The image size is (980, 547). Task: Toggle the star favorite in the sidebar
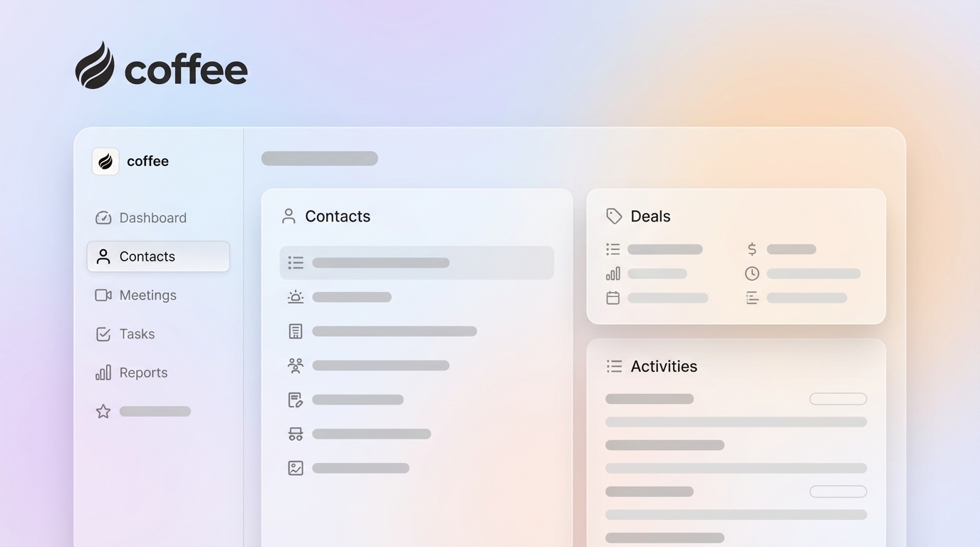pos(103,411)
